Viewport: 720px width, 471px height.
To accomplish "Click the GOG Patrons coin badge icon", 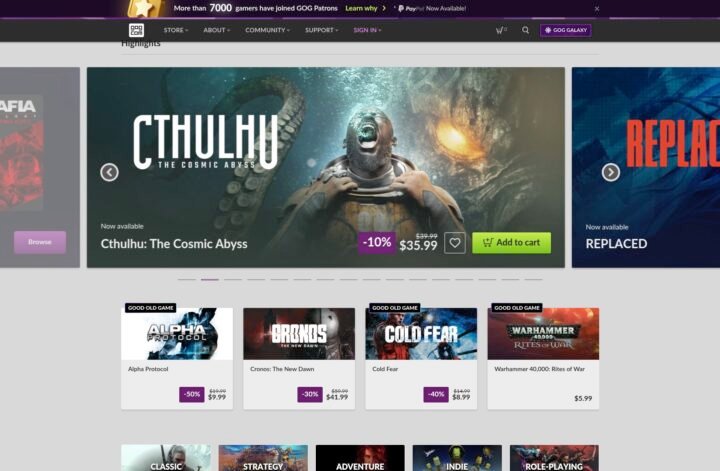I will tap(147, 8).
